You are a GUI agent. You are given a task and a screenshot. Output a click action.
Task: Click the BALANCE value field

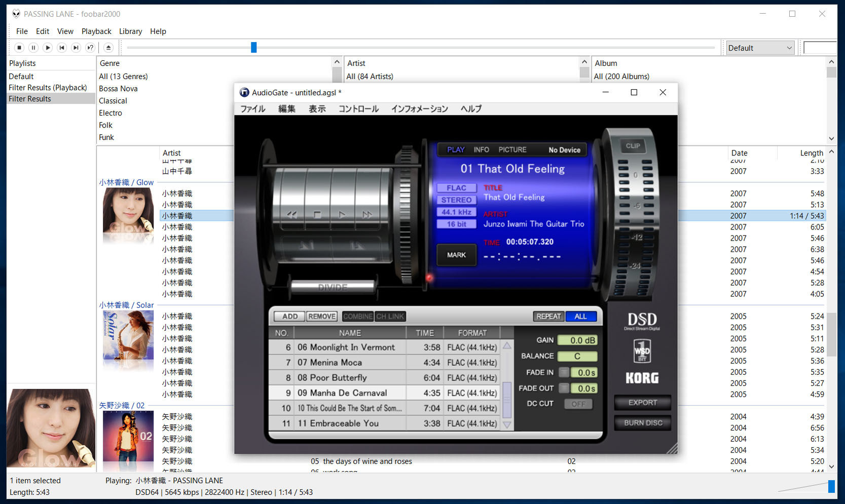pos(577,356)
